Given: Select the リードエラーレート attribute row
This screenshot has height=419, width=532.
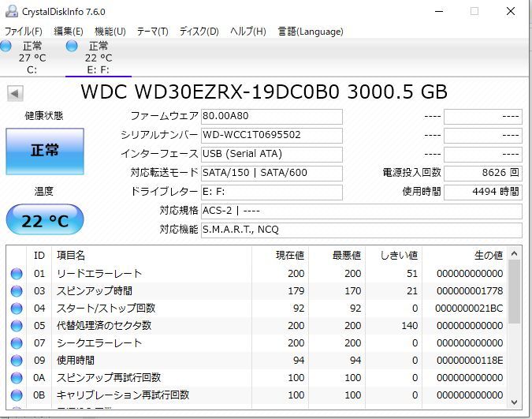Looking at the screenshot, I should click(x=257, y=274).
